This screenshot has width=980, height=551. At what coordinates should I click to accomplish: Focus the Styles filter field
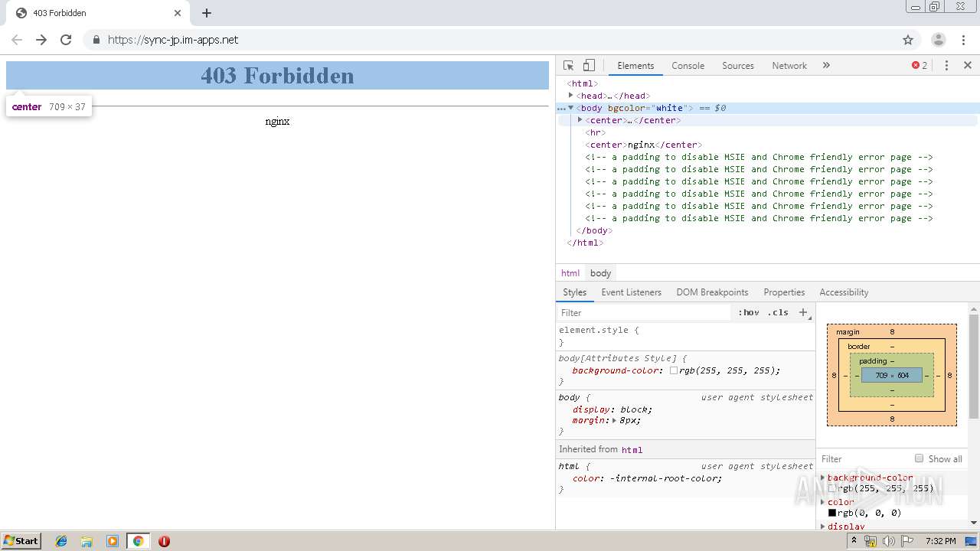coord(643,312)
